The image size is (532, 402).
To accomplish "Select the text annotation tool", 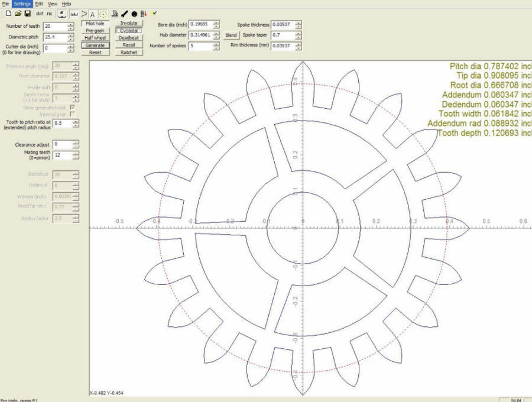I will (x=92, y=14).
